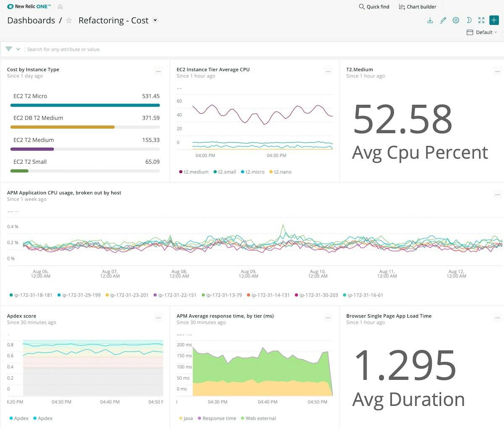Click the 531.45 cost value

pyautogui.click(x=151, y=96)
